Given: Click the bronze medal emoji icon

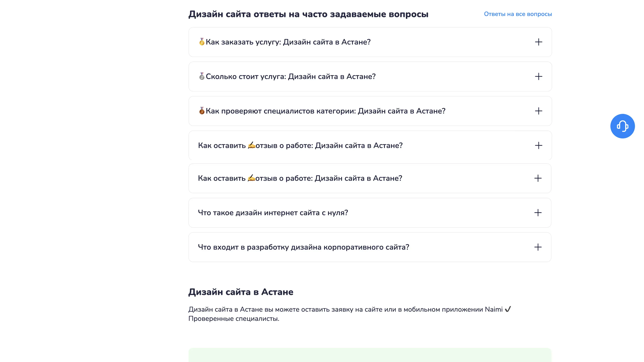Looking at the screenshot, I should (x=202, y=111).
